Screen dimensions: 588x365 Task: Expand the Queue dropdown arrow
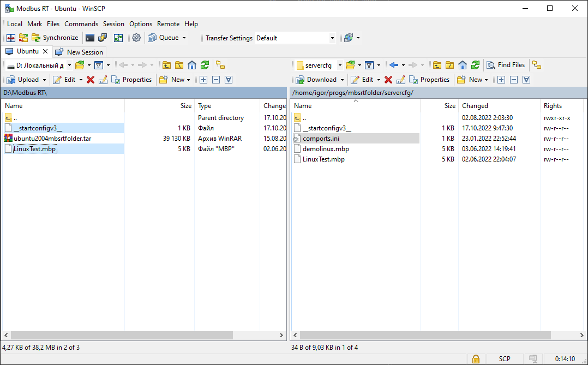(184, 38)
